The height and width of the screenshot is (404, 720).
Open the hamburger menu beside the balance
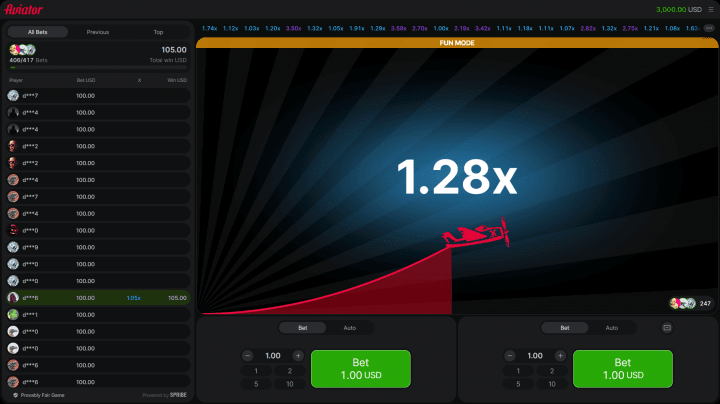[x=711, y=10]
